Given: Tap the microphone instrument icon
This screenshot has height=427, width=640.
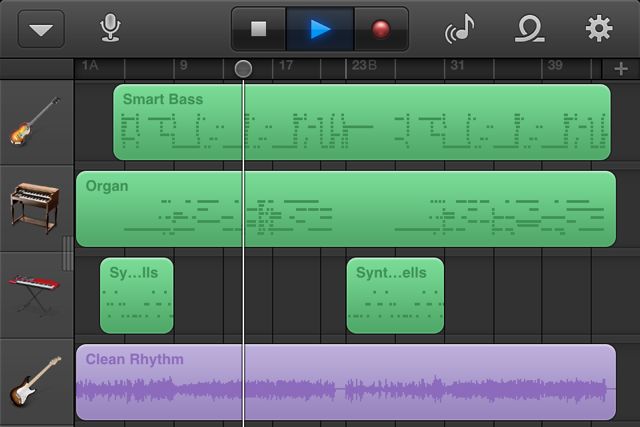Looking at the screenshot, I should coord(110,28).
